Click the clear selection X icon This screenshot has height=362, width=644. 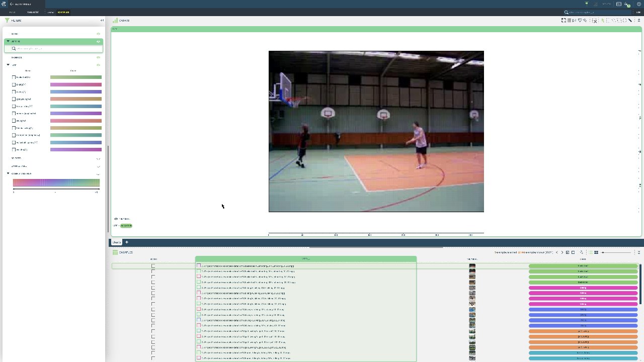pyautogui.click(x=594, y=21)
